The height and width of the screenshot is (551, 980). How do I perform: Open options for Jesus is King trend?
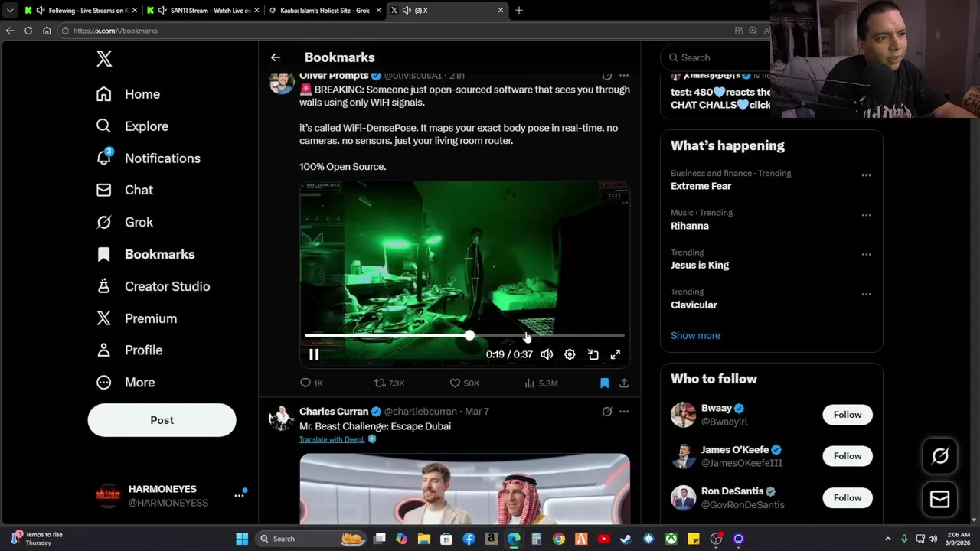[x=866, y=254]
